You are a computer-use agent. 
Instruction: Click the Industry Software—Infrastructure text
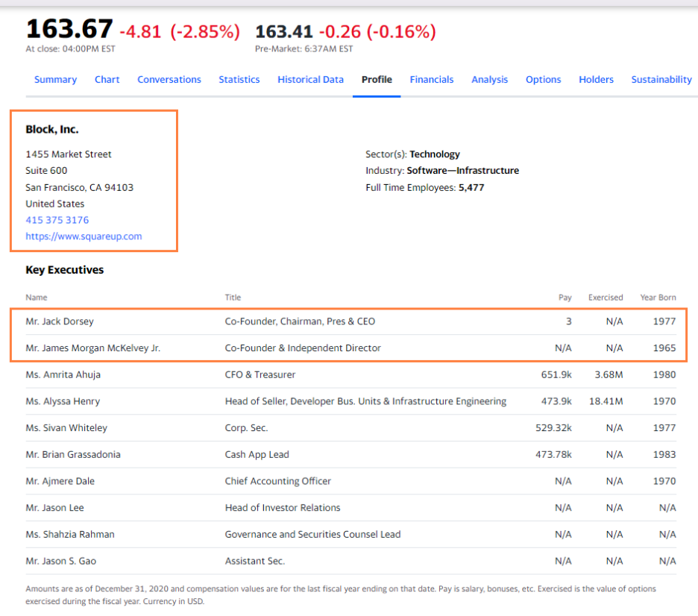pyautogui.click(x=442, y=171)
